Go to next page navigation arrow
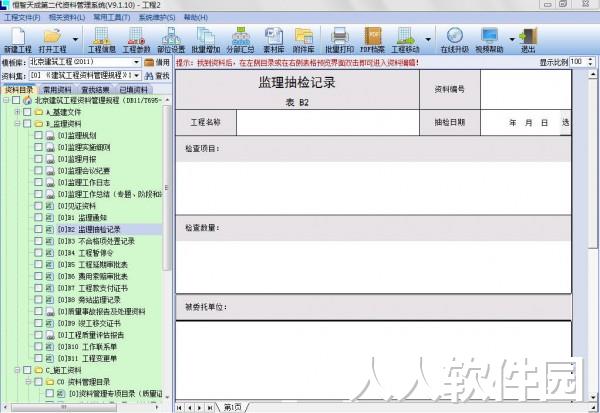 pos(199,408)
